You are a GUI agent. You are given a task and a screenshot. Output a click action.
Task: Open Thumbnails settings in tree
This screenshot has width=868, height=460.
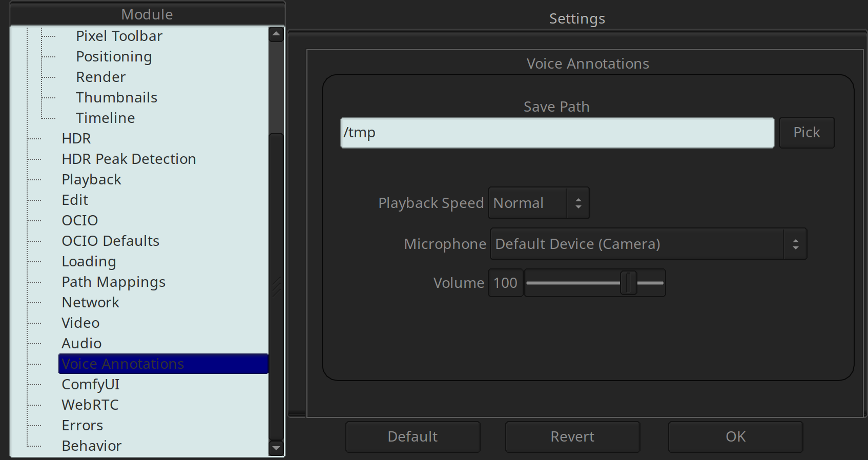(116, 97)
